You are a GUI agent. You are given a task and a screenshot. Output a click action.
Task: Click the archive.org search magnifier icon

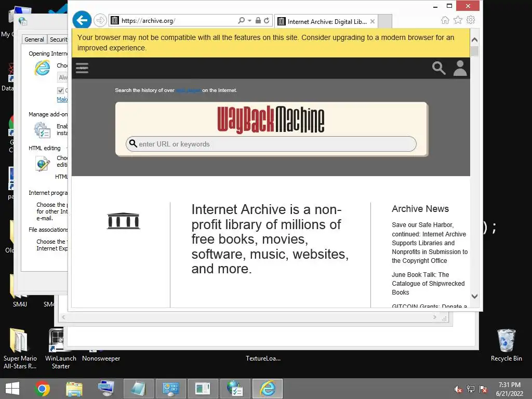pyautogui.click(x=438, y=68)
